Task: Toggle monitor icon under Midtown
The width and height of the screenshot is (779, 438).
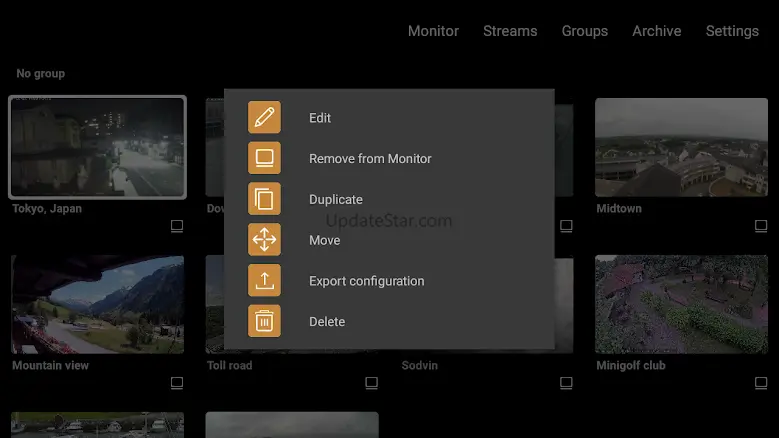Action: coord(761,226)
